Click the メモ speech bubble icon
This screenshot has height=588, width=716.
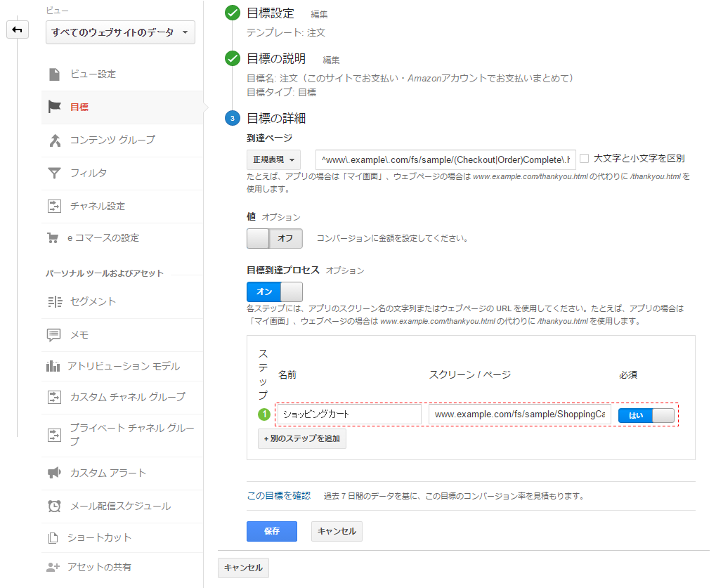tap(54, 335)
